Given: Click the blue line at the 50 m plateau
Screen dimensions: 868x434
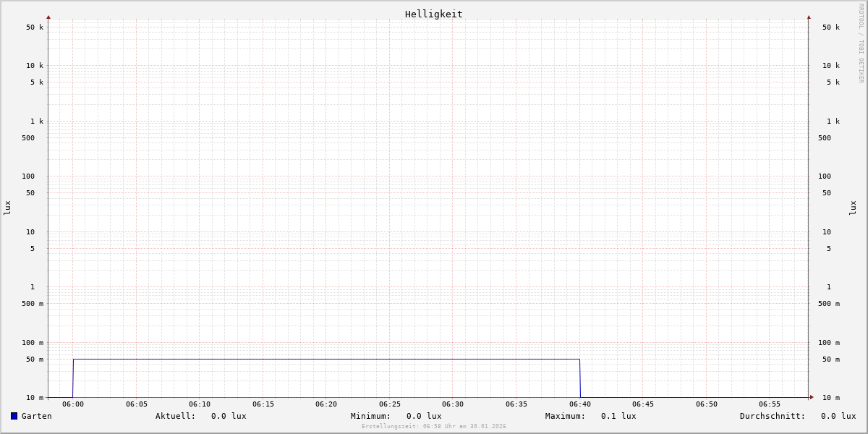Looking at the screenshot, I should tap(326, 359).
